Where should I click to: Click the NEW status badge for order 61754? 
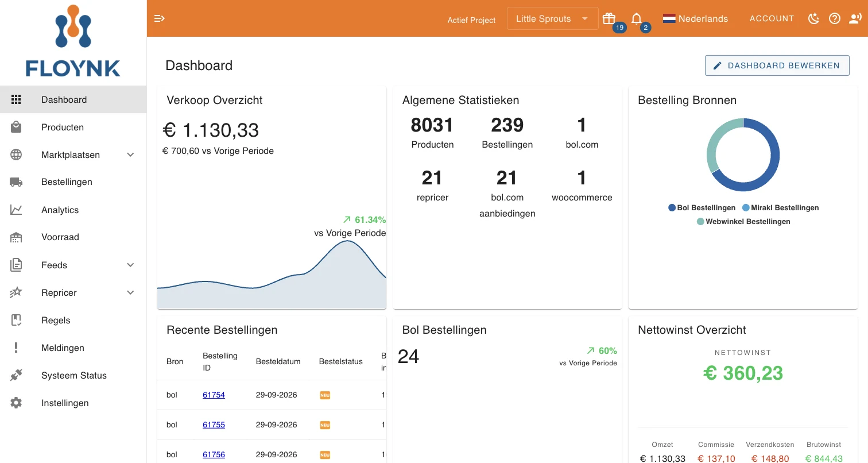click(325, 395)
